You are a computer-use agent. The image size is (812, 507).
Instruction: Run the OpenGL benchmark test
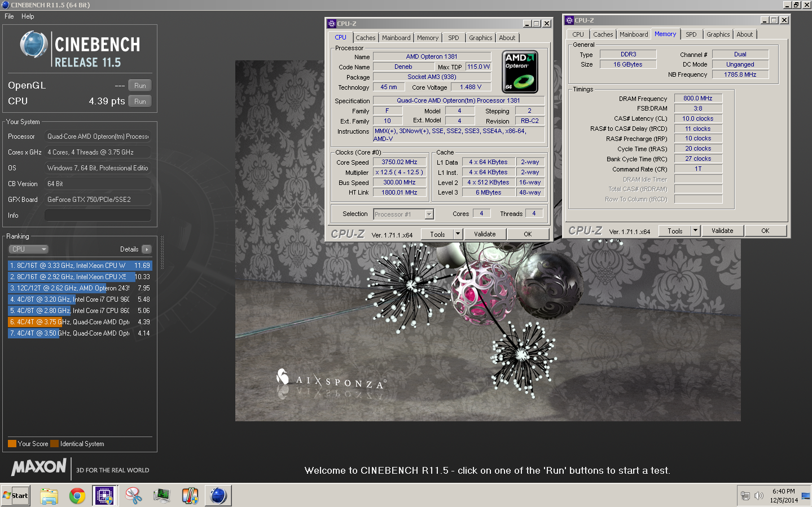[x=140, y=86]
